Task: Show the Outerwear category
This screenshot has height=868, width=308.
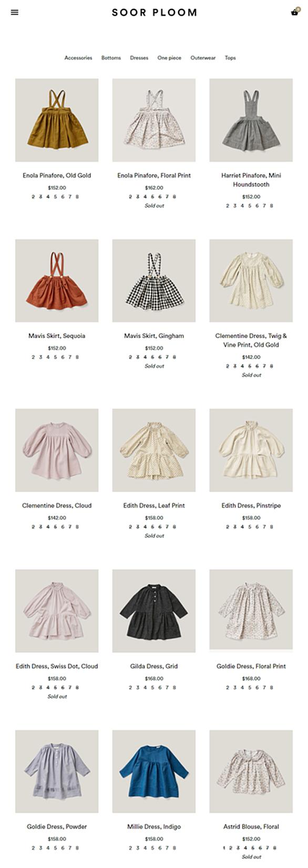Action: [x=203, y=58]
